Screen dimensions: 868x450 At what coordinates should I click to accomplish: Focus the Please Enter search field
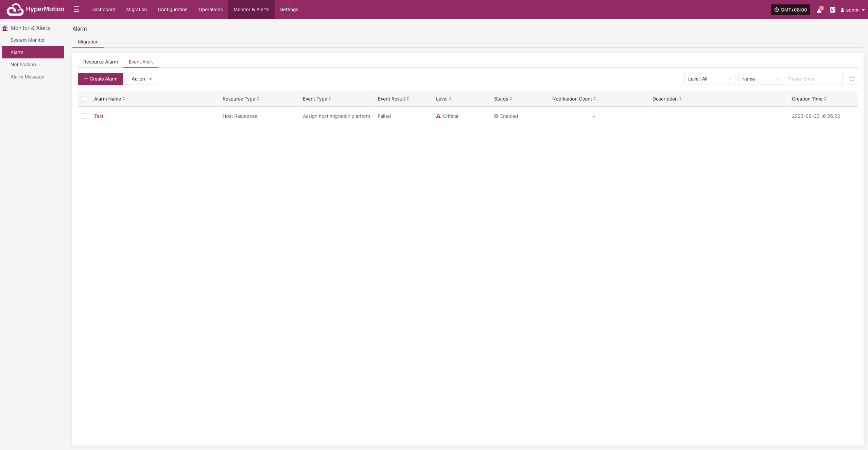tap(813, 79)
